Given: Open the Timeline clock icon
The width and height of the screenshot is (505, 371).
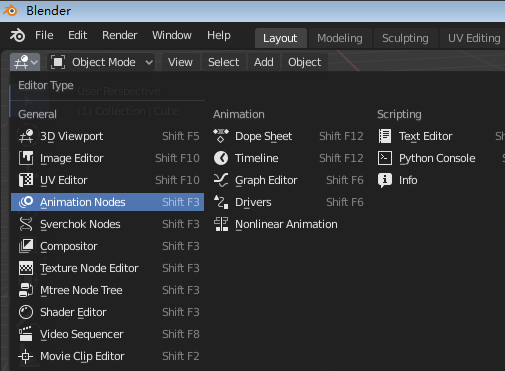Looking at the screenshot, I should (x=221, y=158).
